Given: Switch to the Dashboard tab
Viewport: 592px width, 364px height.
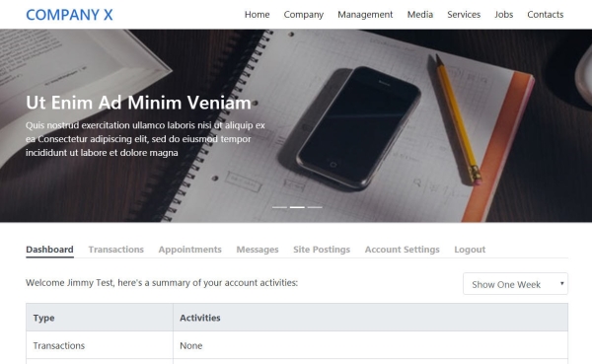Looking at the screenshot, I should [x=49, y=250].
